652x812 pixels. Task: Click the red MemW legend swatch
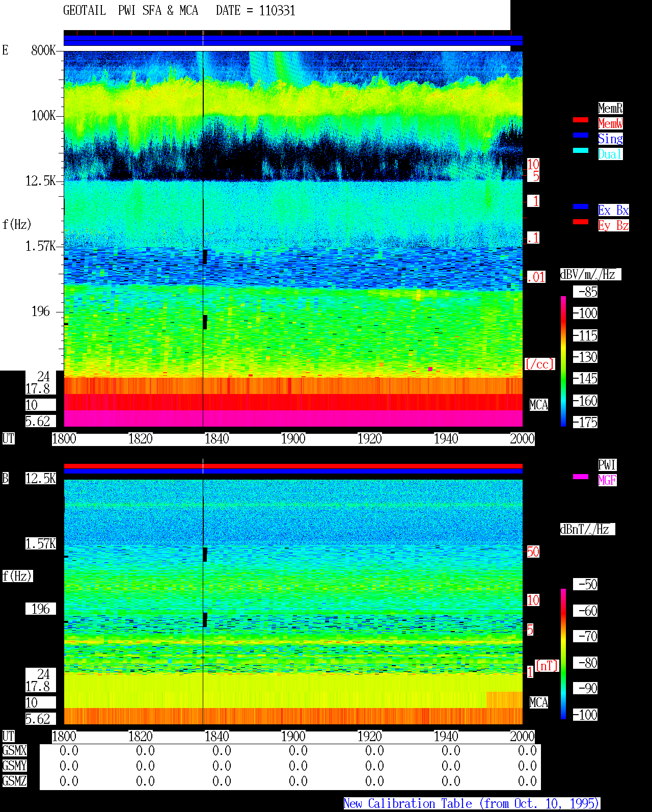coord(581,120)
